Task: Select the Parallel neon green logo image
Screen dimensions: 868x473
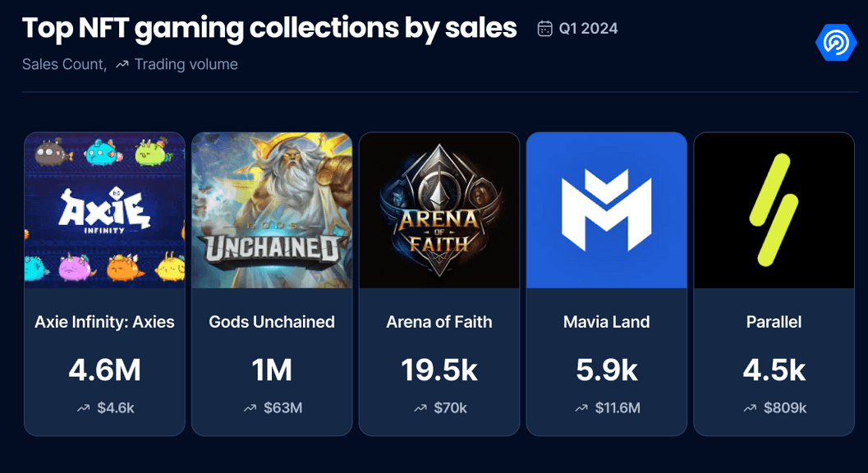Action: coord(774,210)
